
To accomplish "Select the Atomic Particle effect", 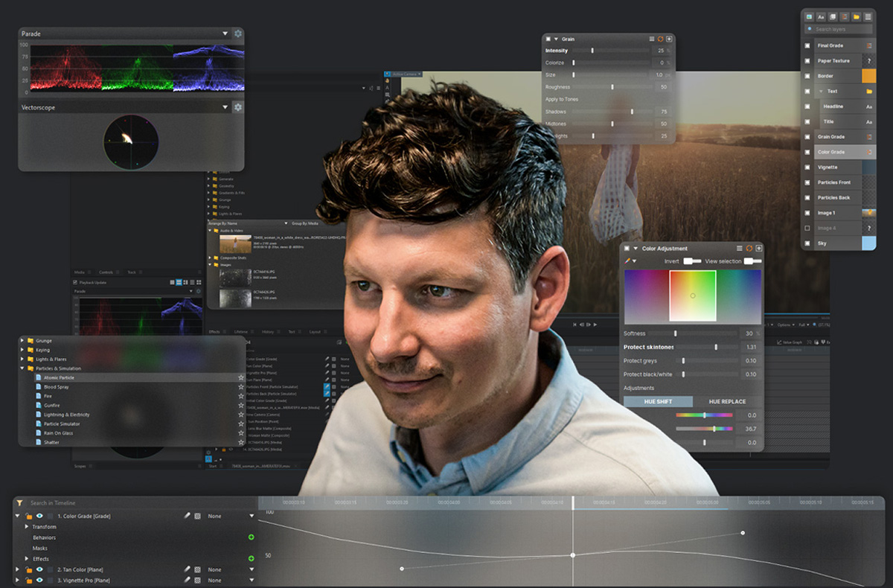I will point(59,378).
